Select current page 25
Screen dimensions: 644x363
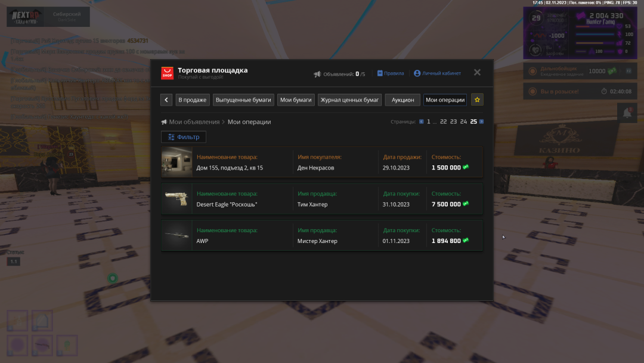coord(473,122)
